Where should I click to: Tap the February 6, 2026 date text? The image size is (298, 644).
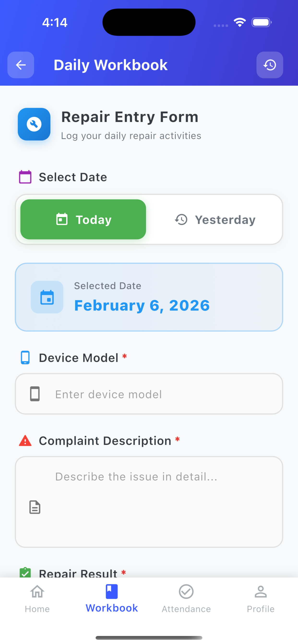[x=142, y=305]
